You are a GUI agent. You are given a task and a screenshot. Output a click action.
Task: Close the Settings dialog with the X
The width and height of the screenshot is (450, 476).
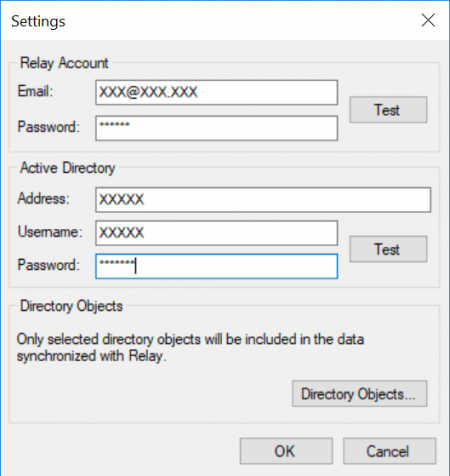coord(428,20)
